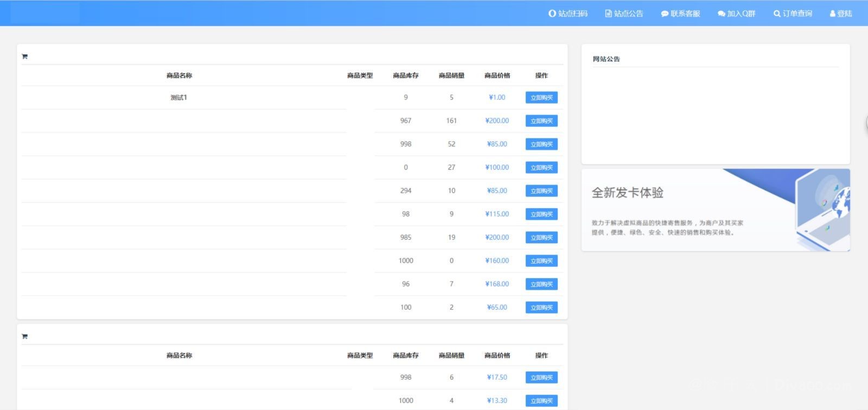
Task: Open 加入Q群 in the top navigation
Action: (x=737, y=14)
